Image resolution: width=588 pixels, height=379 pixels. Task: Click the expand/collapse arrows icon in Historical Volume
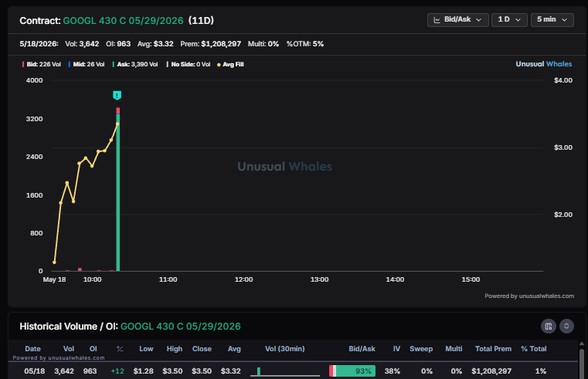tap(566, 327)
